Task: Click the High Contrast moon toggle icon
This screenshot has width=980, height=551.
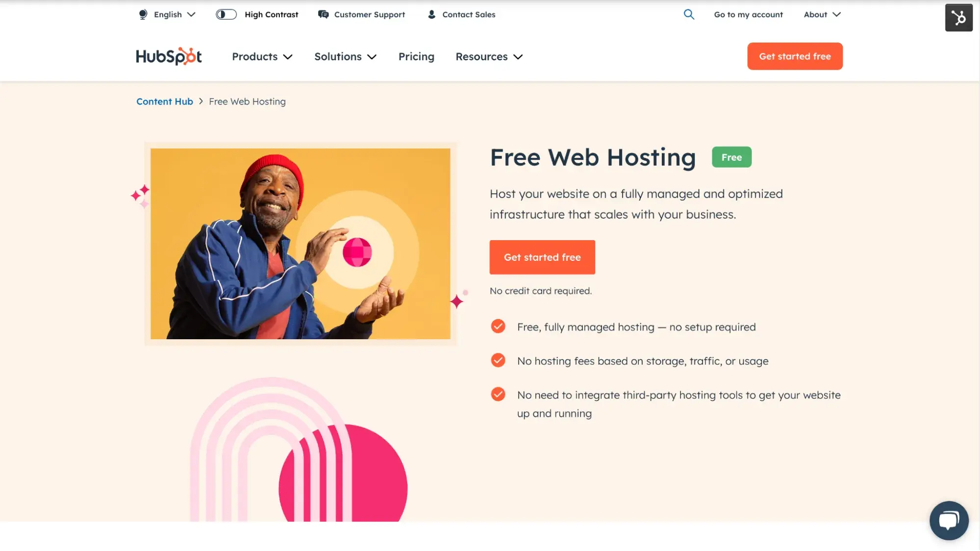Action: pyautogui.click(x=226, y=14)
